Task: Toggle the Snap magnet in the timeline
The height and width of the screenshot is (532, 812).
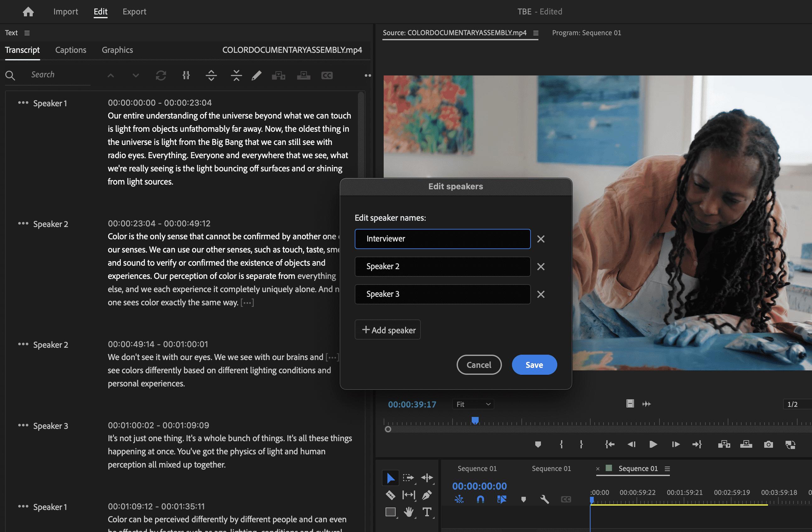Action: pos(480,500)
